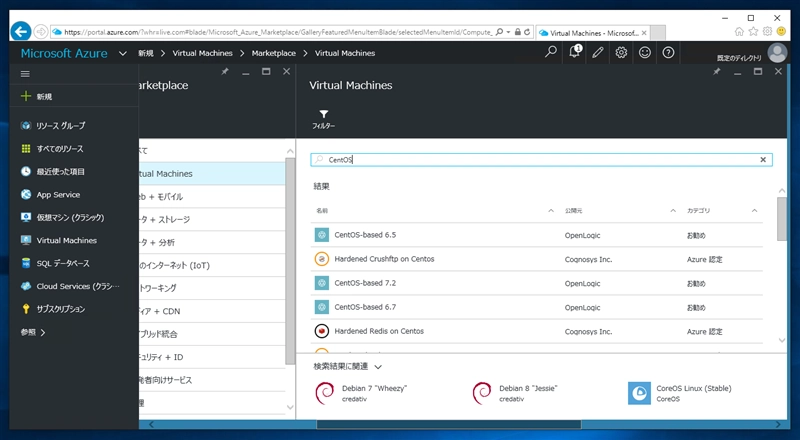Viewport: 800px width, 440px height.
Task: Click the Debian 7 Wheezy swirl icon
Action: coord(324,393)
